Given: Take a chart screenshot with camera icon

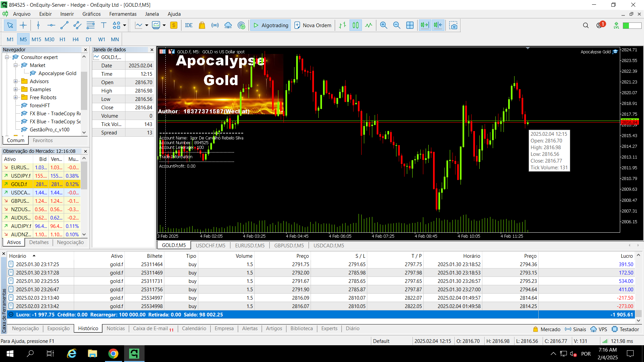Looking at the screenshot, I should pyautogui.click(x=453, y=25).
